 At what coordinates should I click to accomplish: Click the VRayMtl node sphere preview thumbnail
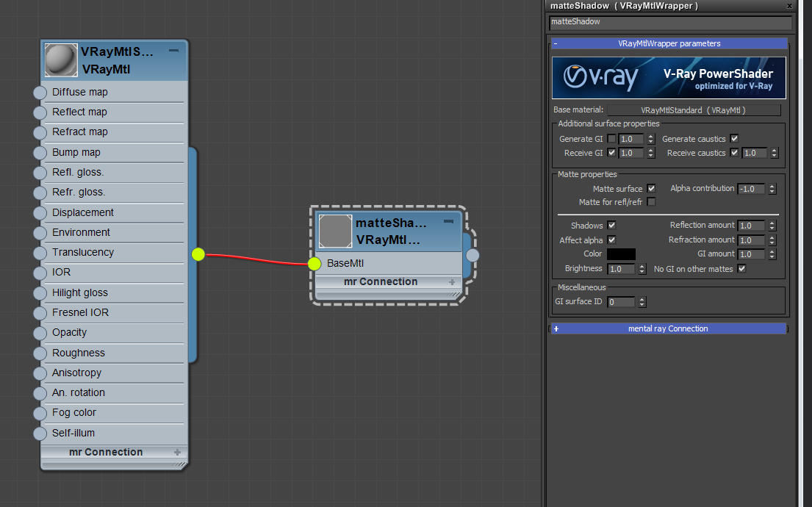pyautogui.click(x=61, y=60)
